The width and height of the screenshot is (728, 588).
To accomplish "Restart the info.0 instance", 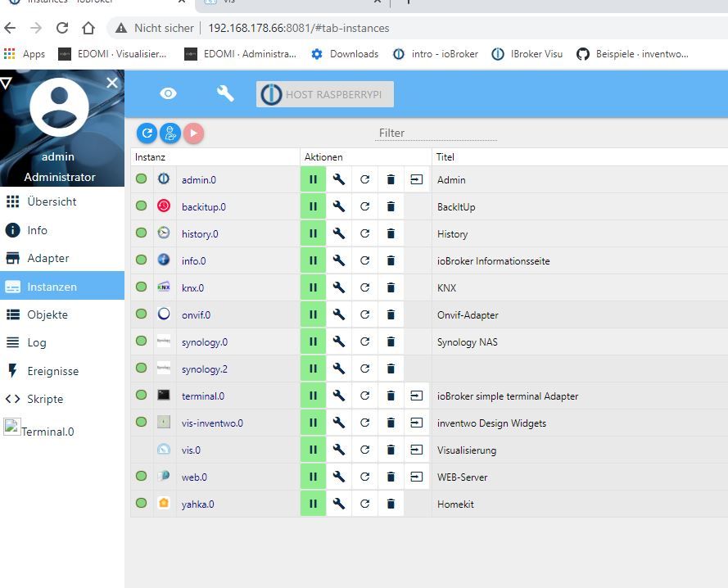I will pos(365,260).
